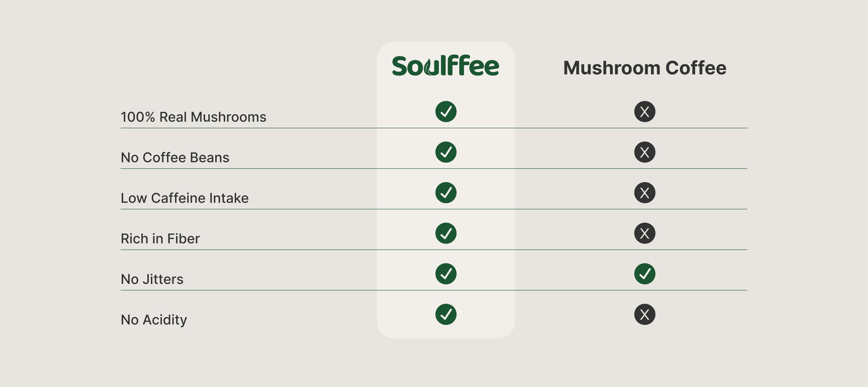Click Mushroom Coffee green checkmark for No Jitters
This screenshot has width=868, height=387.
(645, 274)
